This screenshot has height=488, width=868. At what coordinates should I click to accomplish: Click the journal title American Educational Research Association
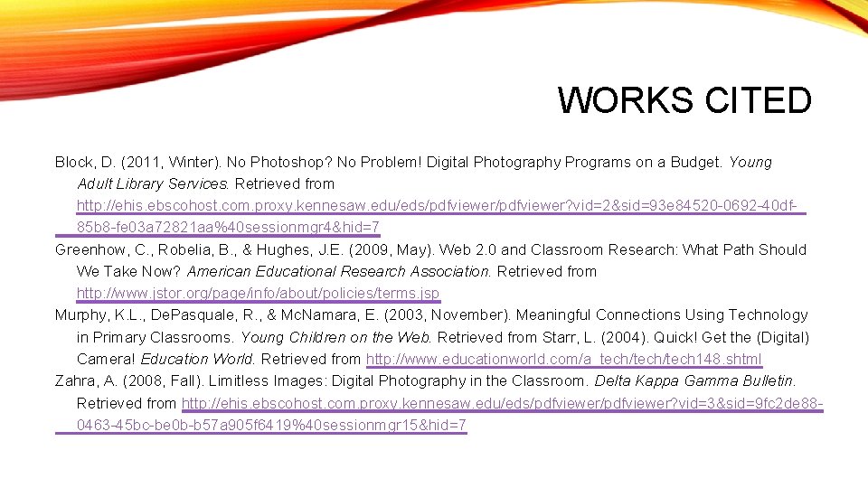[339, 272]
